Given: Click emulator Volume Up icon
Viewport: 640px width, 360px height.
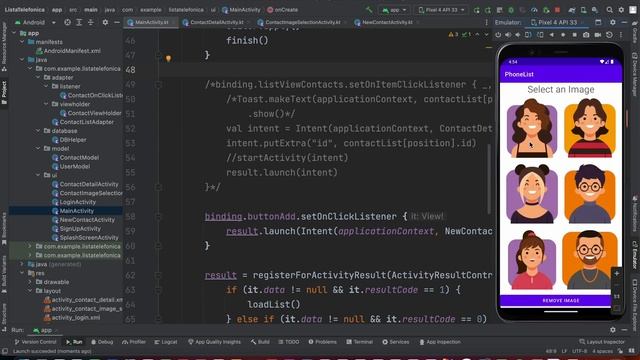Looking at the screenshot, I should click(x=508, y=35).
